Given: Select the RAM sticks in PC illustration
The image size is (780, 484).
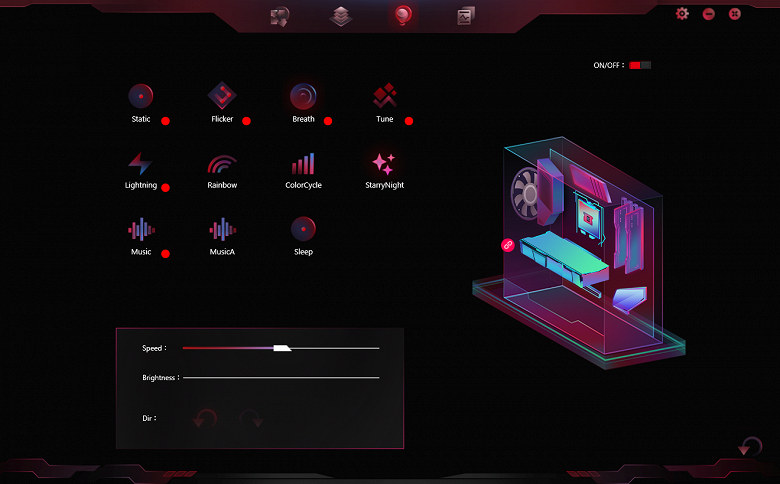Looking at the screenshot, I should tap(629, 234).
